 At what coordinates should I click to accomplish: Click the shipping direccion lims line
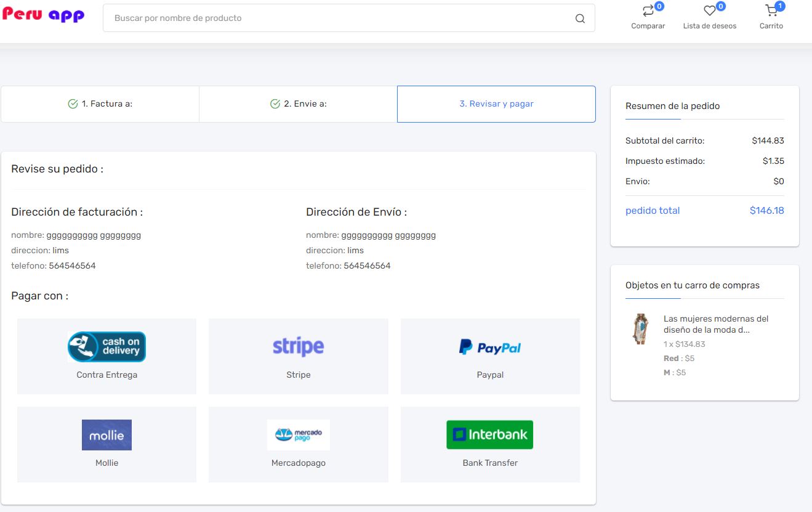[x=335, y=251]
